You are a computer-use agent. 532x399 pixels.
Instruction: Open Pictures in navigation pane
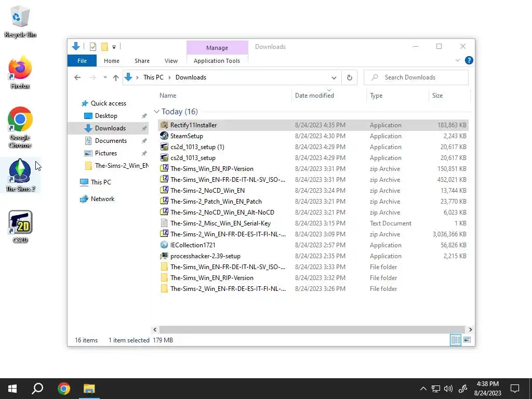(106, 153)
